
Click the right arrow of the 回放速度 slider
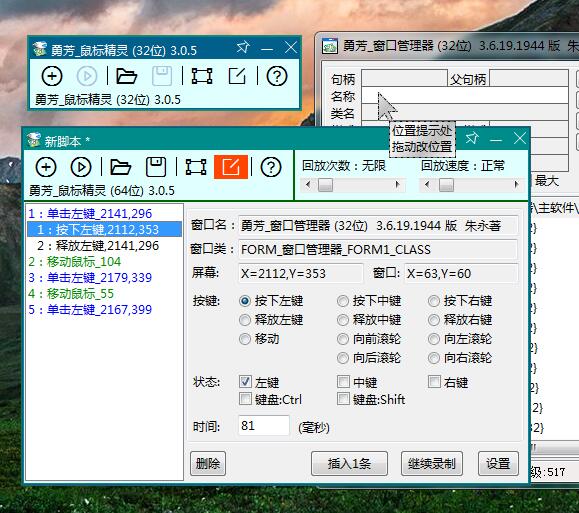tap(516, 184)
